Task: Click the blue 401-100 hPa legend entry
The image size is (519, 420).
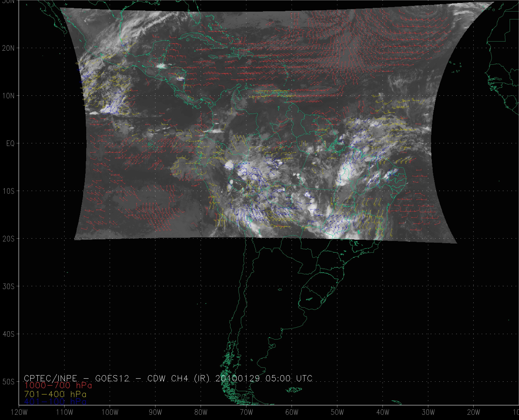Action: click(x=55, y=402)
